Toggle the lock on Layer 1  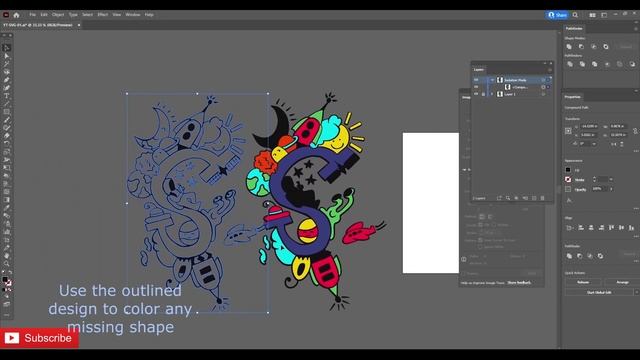coord(483,94)
